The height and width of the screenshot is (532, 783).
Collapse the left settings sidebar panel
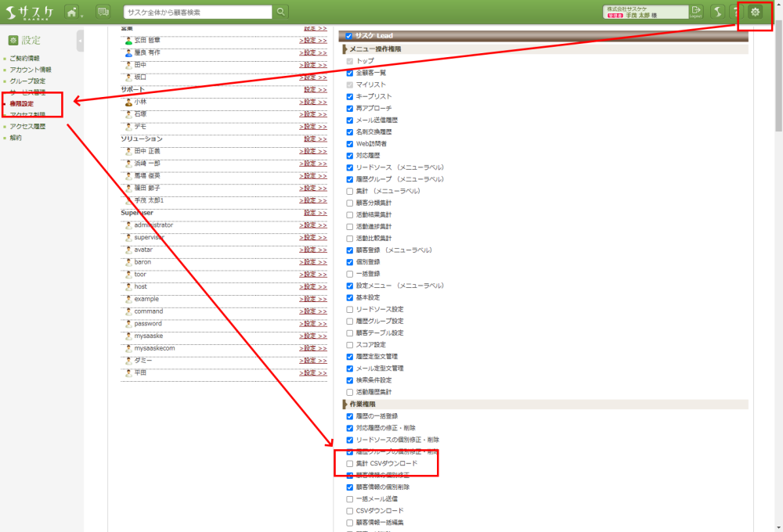coord(80,41)
